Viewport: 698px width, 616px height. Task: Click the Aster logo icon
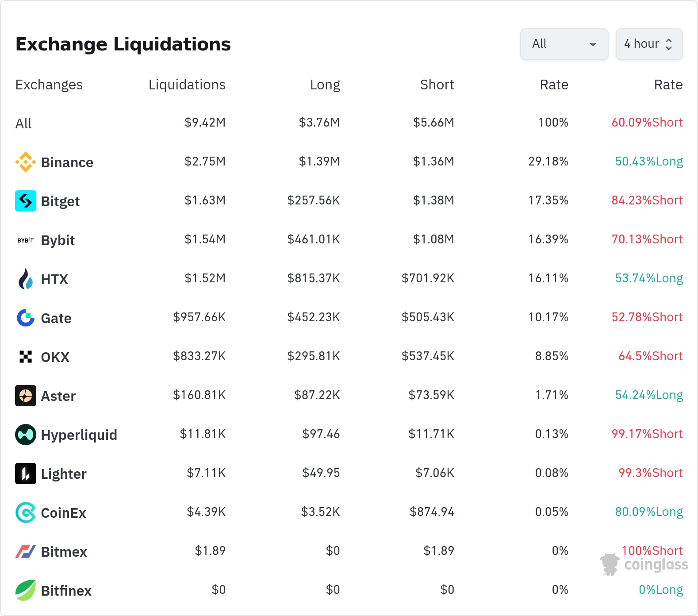tap(26, 396)
